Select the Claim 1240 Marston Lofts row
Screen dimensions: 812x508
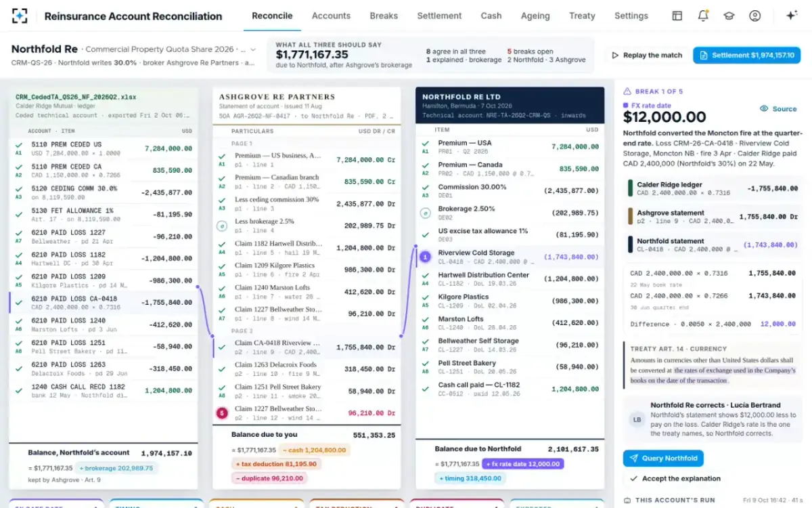click(307, 291)
